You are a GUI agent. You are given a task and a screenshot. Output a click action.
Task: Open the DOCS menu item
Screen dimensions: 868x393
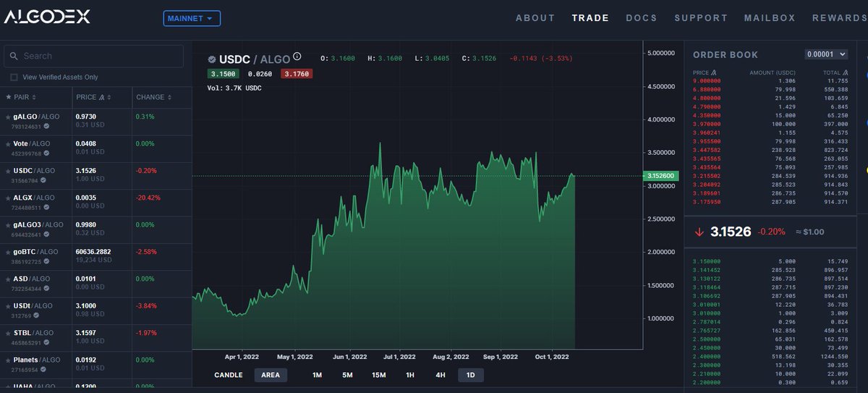click(x=642, y=18)
